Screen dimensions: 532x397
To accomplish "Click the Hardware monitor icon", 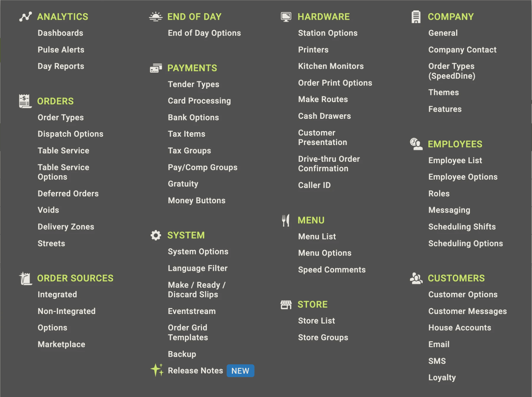I will click(286, 17).
